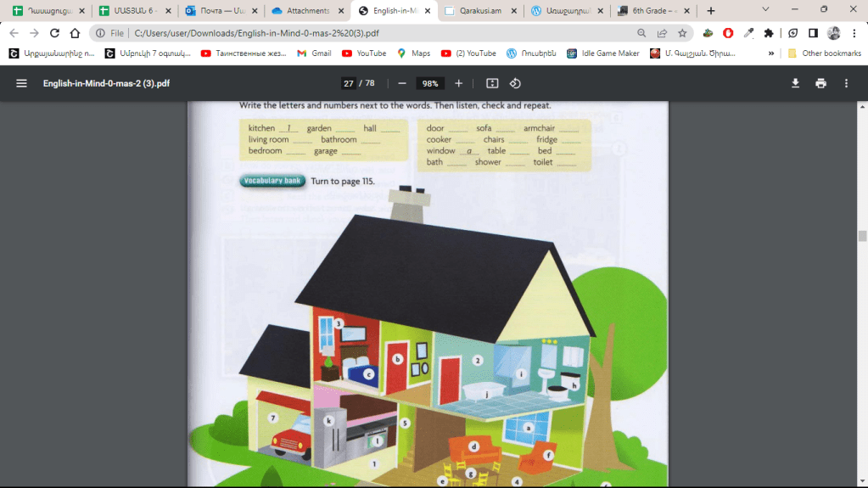Open the PDF viewer more actions menu
Screen dimensions: 868x488
click(846, 83)
